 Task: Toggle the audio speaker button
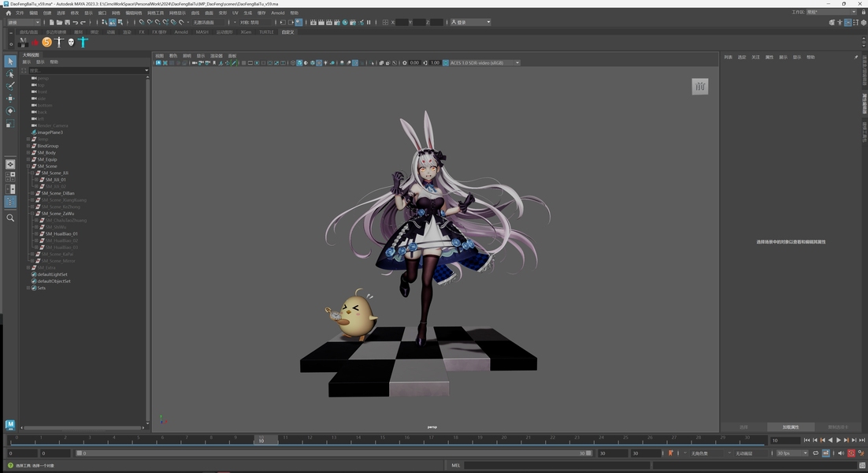[x=841, y=453]
